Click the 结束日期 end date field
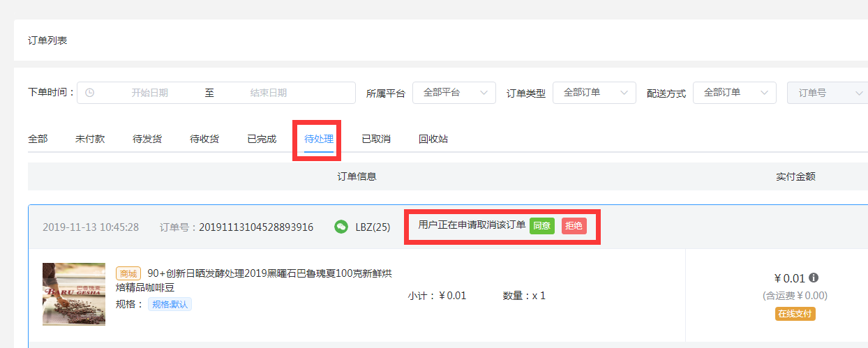Viewport: 868px width, 348px height. [x=269, y=93]
